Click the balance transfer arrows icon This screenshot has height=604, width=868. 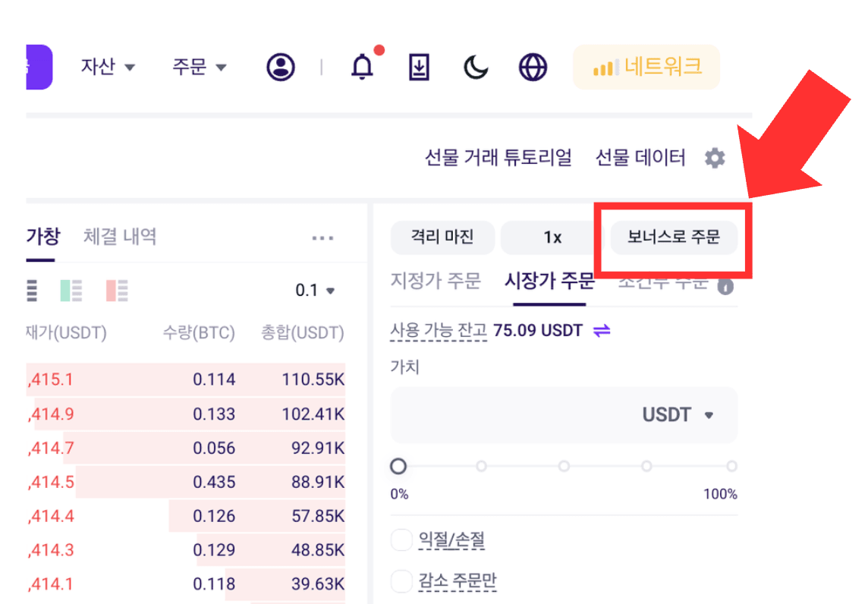[602, 331]
